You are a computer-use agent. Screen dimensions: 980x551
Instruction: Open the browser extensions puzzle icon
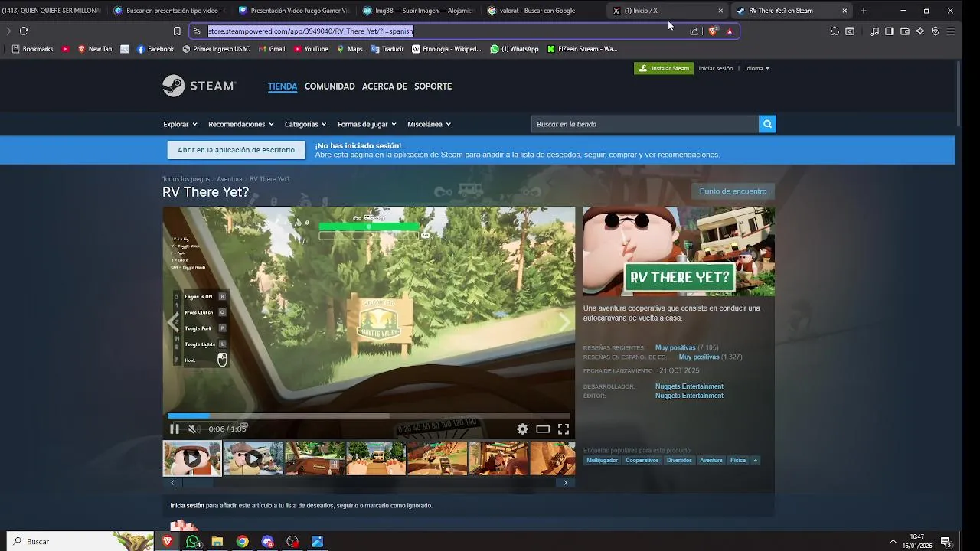835,31
